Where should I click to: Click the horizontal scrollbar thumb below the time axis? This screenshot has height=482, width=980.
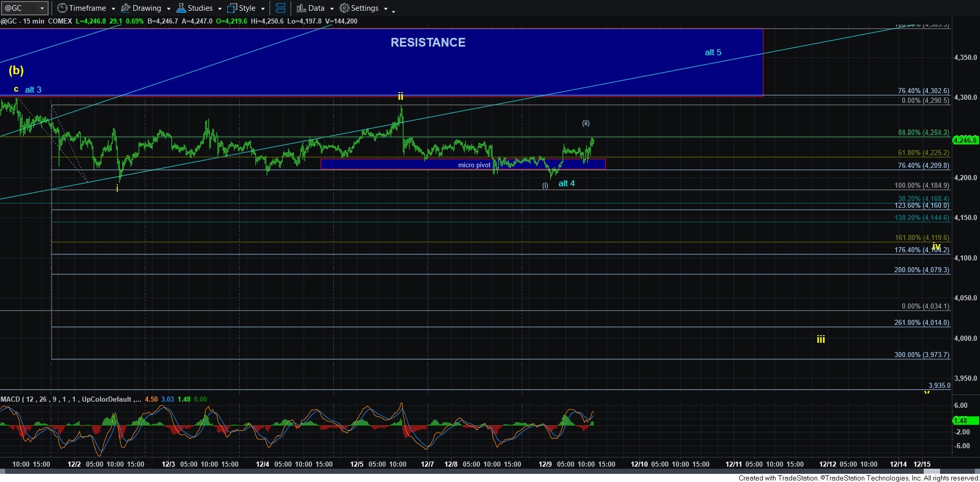931,471
